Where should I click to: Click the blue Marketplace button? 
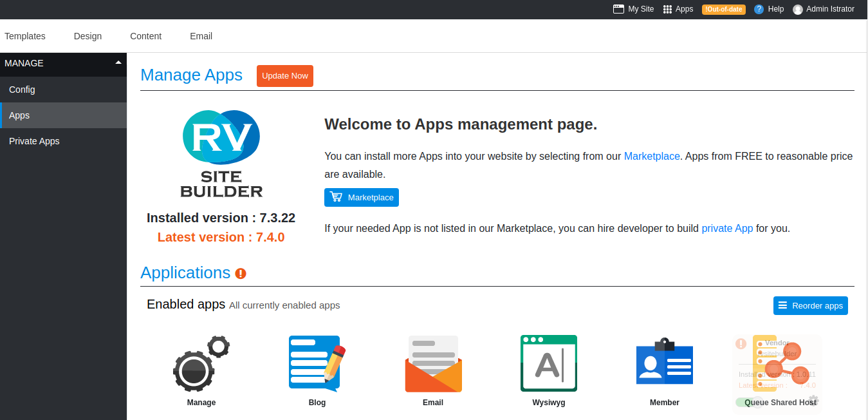(x=362, y=197)
